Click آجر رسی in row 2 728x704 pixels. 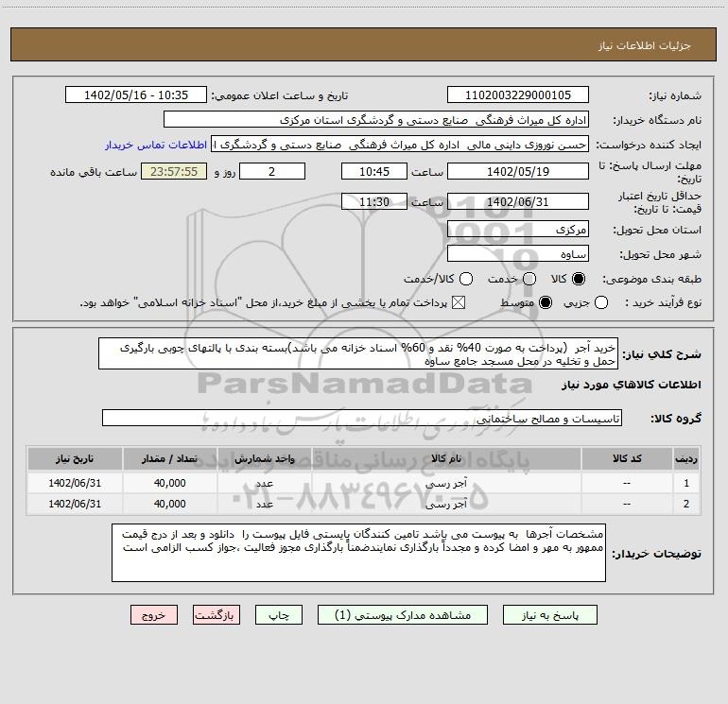[446, 504]
